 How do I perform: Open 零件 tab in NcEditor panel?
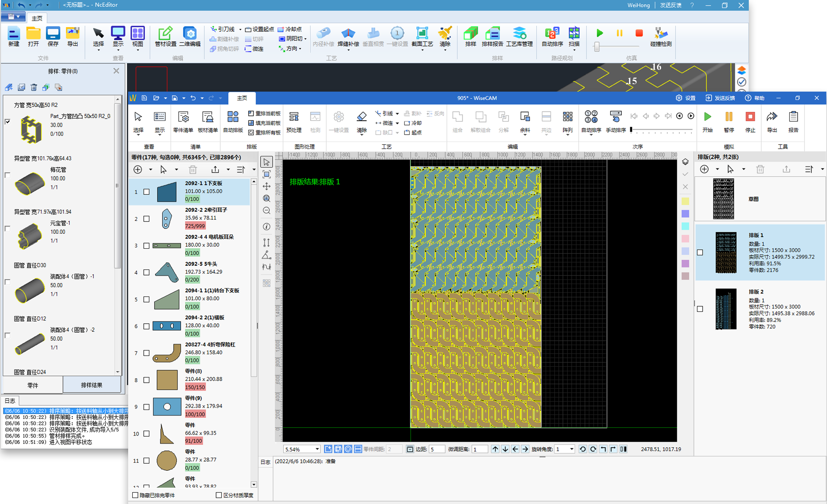[33, 385]
